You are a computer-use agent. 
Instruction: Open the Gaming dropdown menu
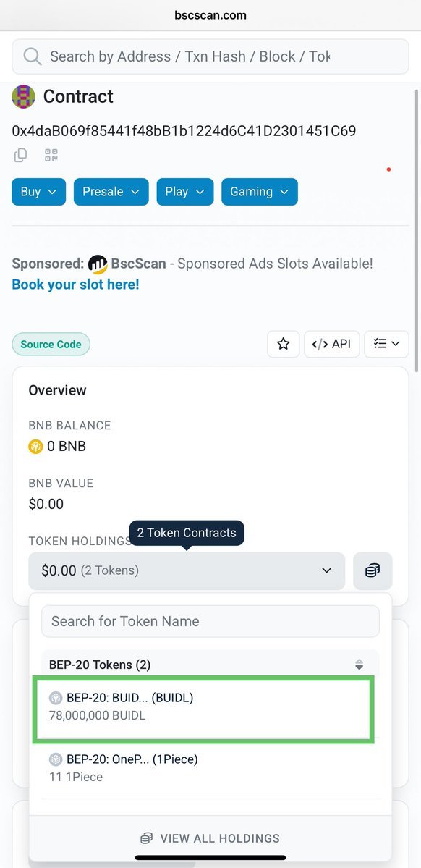(x=260, y=192)
